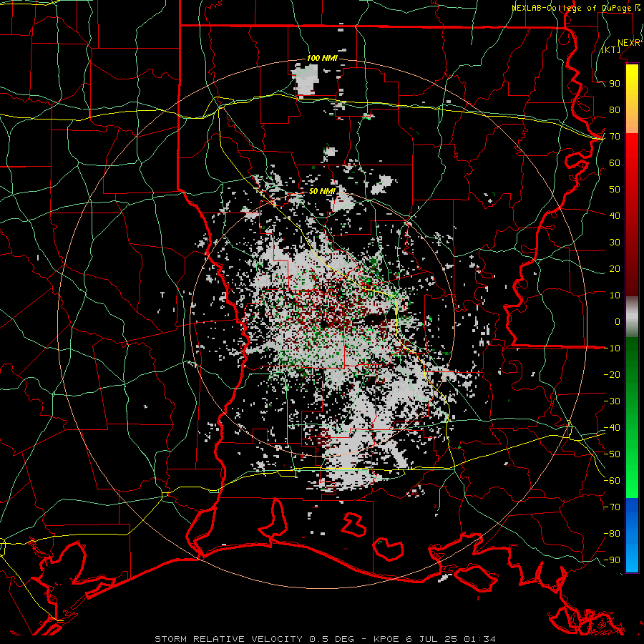Screen dimensions: 644x644
Task: Click the -10 value on velocity scale
Action: point(612,348)
